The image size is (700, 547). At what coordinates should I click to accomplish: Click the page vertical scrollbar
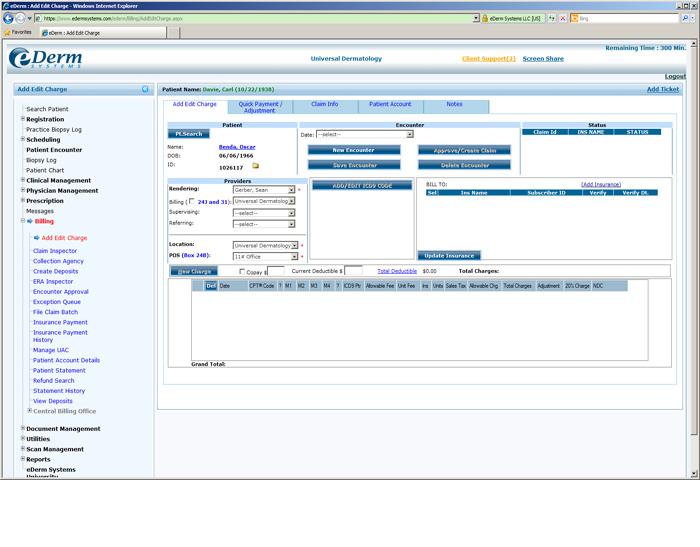click(x=694, y=259)
